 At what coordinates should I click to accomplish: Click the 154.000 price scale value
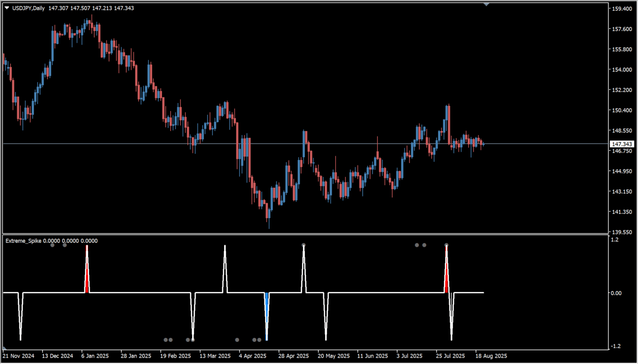pyautogui.click(x=622, y=69)
